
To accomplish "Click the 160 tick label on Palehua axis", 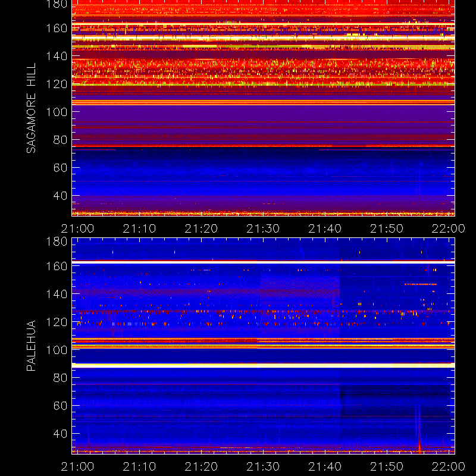I will tap(57, 266).
